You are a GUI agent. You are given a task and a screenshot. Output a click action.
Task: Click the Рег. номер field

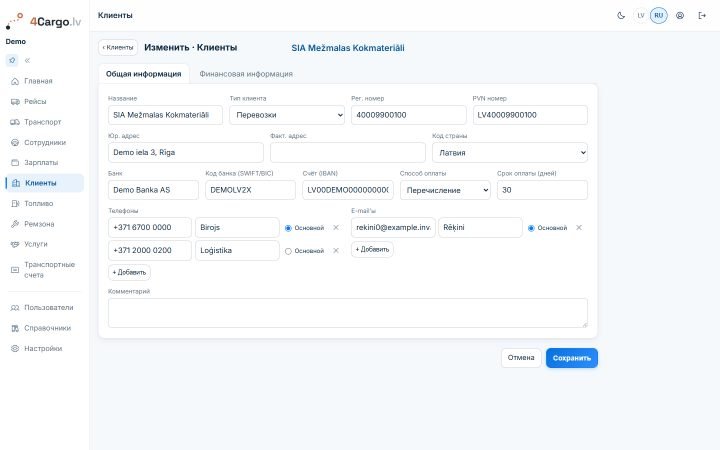click(409, 115)
